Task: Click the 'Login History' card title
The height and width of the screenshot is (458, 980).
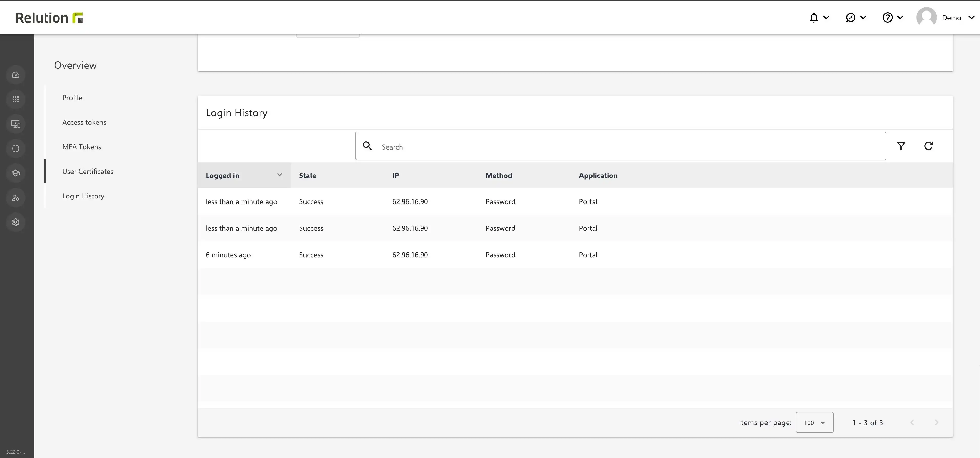Action: [237, 113]
